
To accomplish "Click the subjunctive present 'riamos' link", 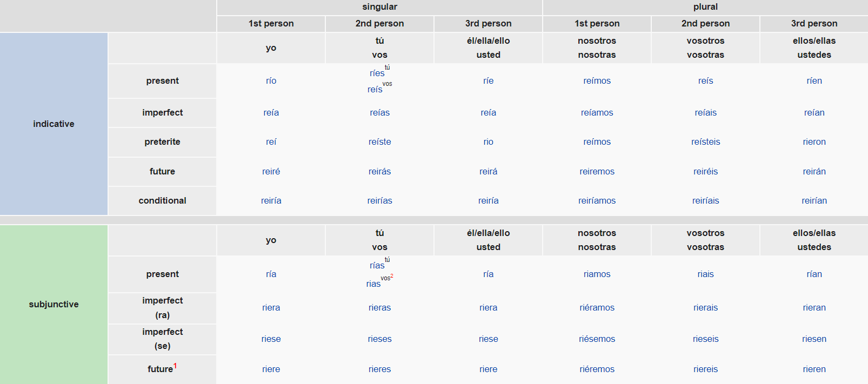I will click(x=597, y=274).
